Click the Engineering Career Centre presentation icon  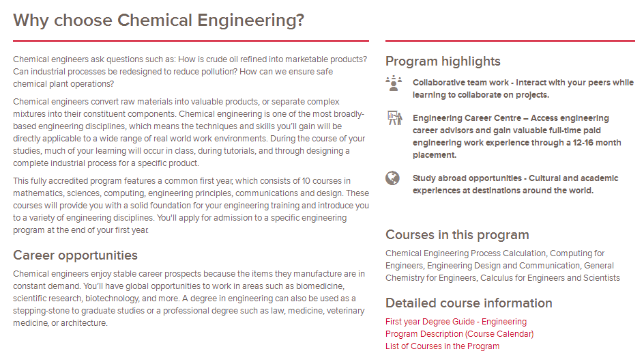(393, 117)
